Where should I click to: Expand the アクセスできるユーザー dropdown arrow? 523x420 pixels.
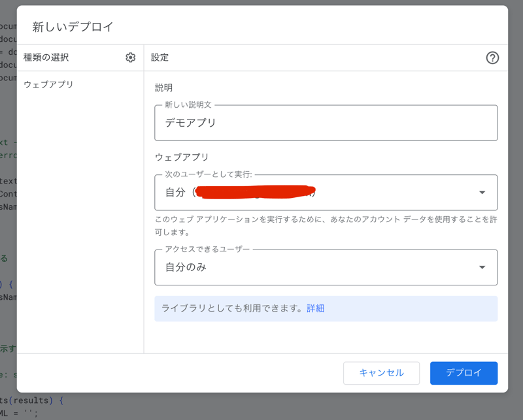(482, 267)
